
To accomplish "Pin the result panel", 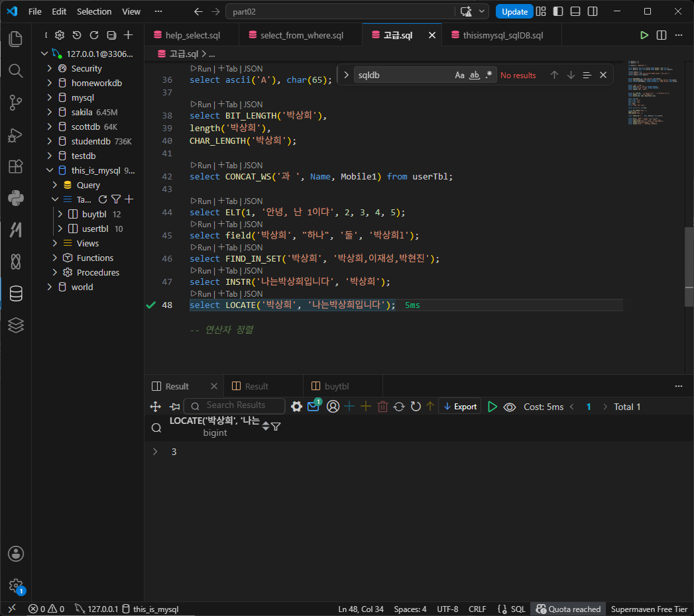I will click(175, 407).
